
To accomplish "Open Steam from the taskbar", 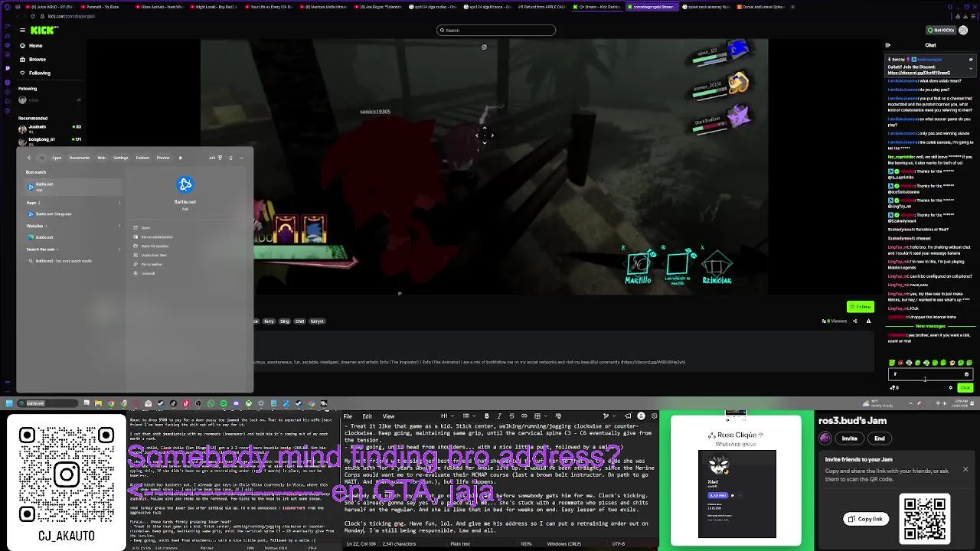I will pyautogui.click(x=161, y=403).
